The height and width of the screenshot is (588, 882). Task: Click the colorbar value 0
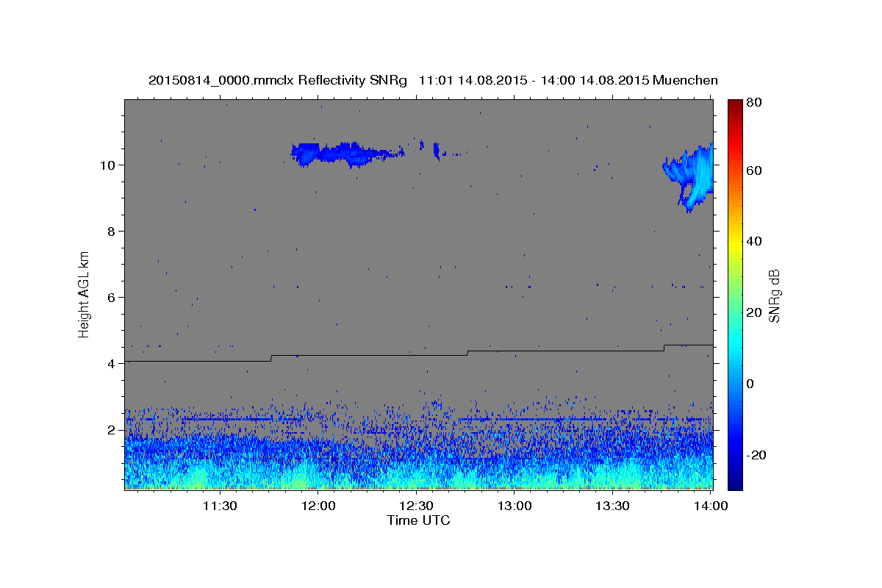click(749, 384)
